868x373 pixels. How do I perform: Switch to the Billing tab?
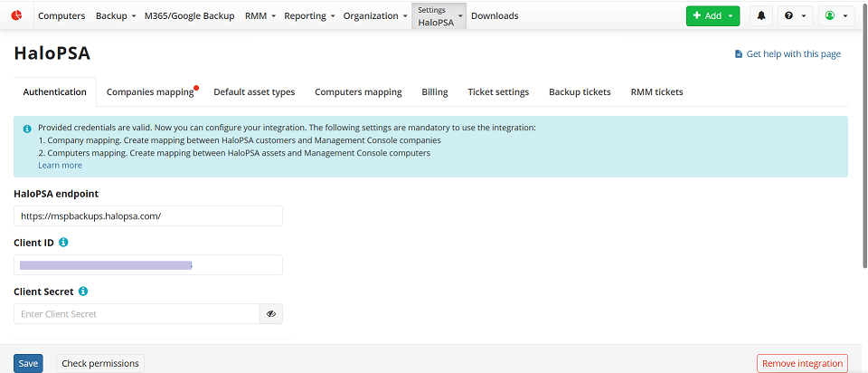click(434, 92)
